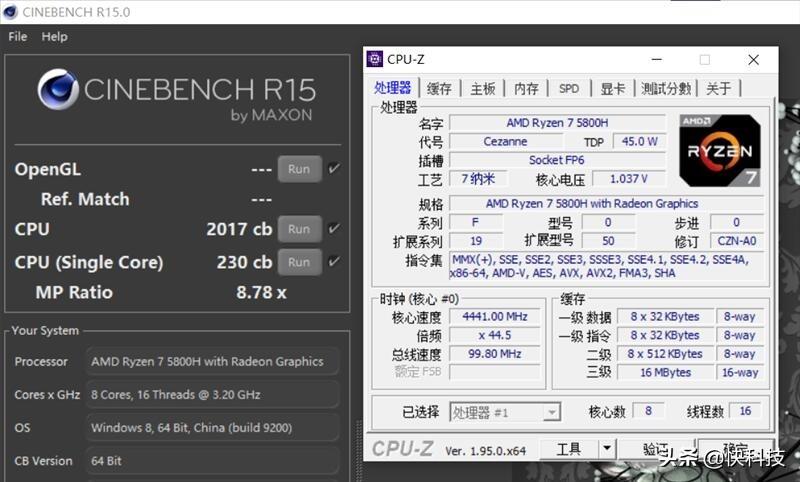The width and height of the screenshot is (800, 482).
Task: Click the CPU-Z title bar chip icon
Action: click(374, 60)
